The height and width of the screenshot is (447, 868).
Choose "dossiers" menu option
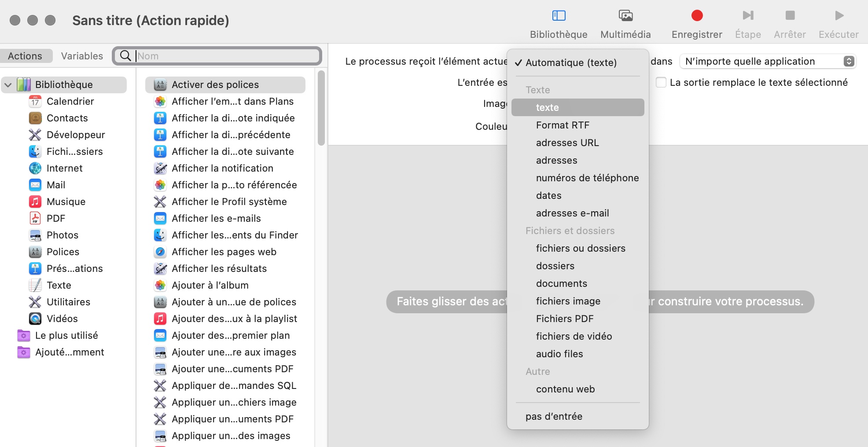[577, 266]
